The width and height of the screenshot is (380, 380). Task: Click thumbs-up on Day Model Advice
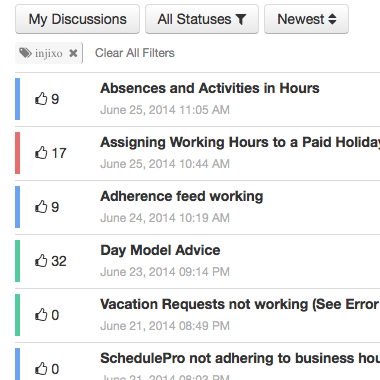tap(41, 261)
